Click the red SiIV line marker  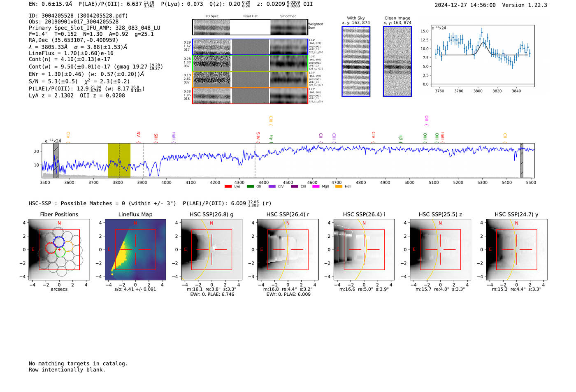[258, 137]
